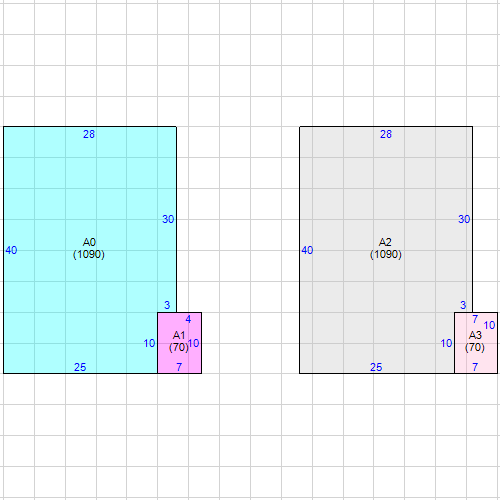Click the "10" just left of pink A3
This screenshot has height=500, width=500.
[x=446, y=343]
